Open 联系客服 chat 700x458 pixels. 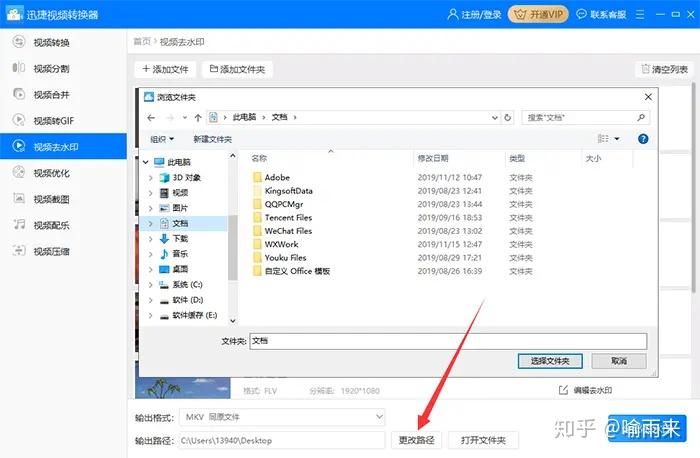601,15
